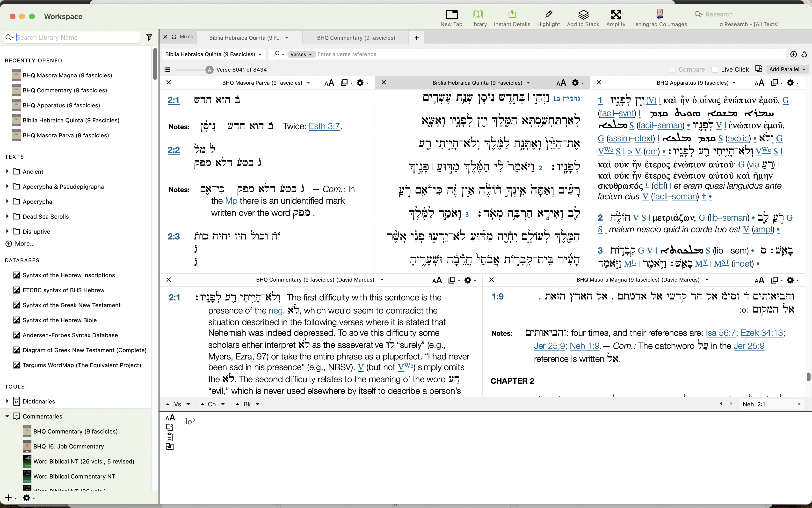Open gear settings in BHQ Masora Magna pane
Screen dimensions: 812x508
pyautogui.click(x=790, y=280)
